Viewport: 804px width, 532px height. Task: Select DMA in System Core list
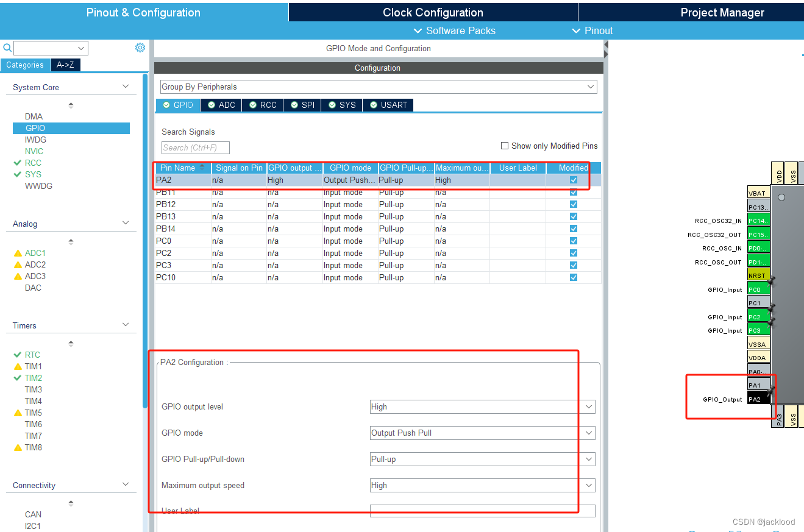pyautogui.click(x=34, y=116)
